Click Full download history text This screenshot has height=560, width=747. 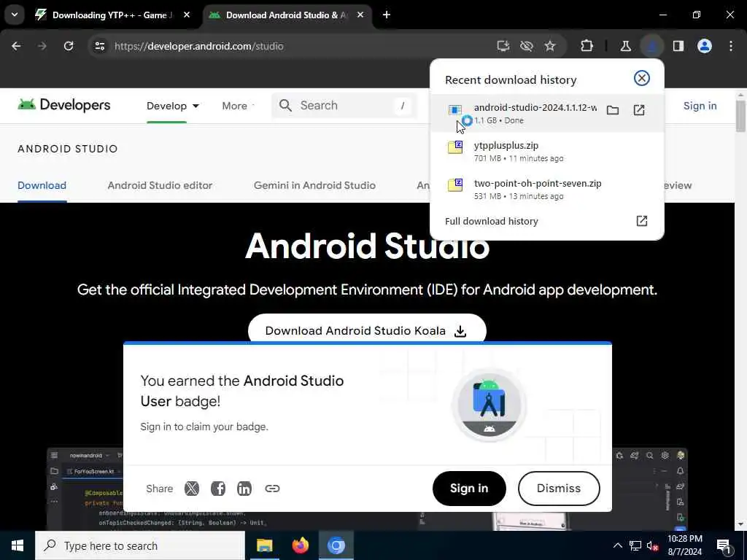(491, 221)
